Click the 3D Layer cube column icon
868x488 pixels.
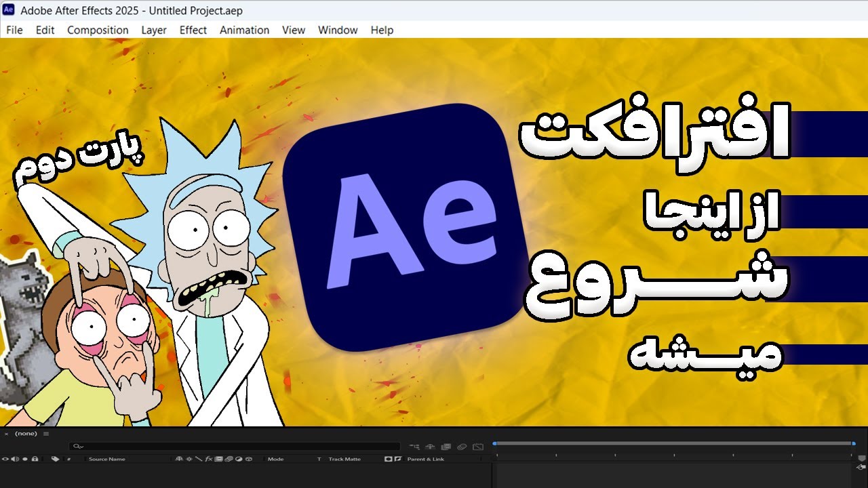pos(249,459)
